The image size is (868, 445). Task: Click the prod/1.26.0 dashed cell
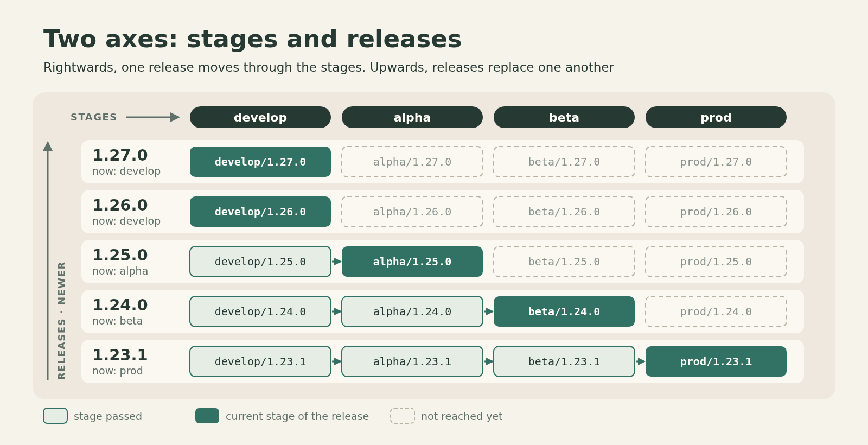pyautogui.click(x=716, y=212)
